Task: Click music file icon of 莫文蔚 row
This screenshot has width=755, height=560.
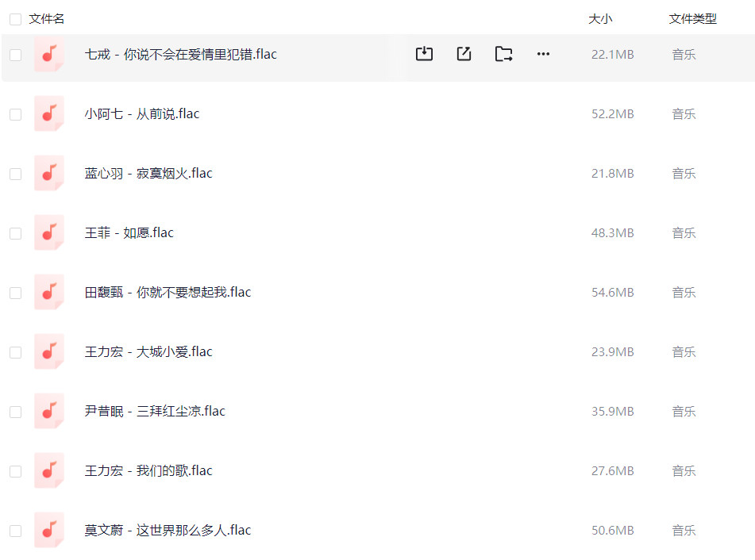Action: pyautogui.click(x=49, y=530)
